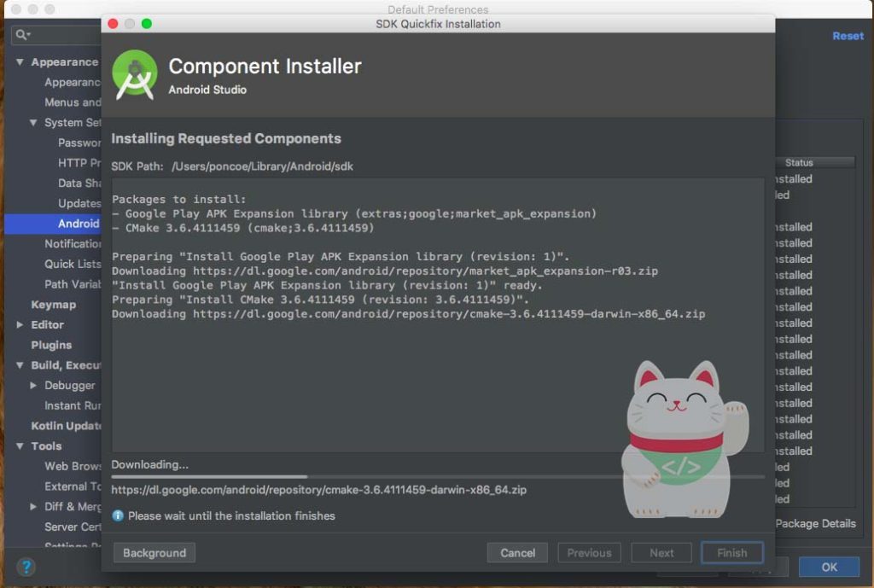The image size is (874, 588).
Task: Open Passwords settings item
Action: tap(79, 143)
